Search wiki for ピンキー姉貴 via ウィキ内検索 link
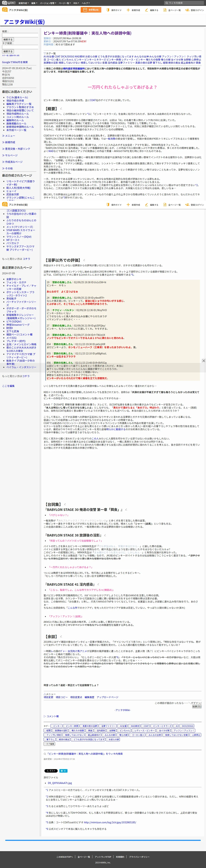The width and height of the screenshot is (206, 868). coord(84,753)
